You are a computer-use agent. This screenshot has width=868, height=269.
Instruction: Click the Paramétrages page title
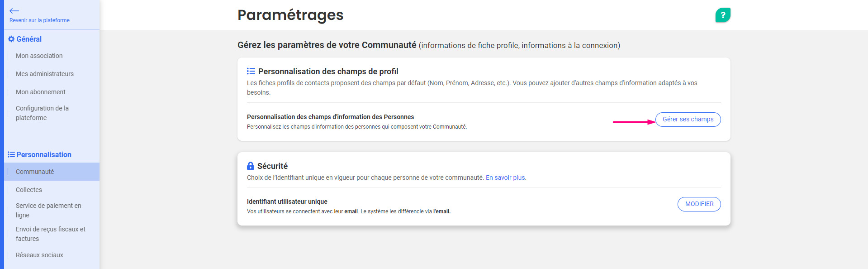click(290, 15)
